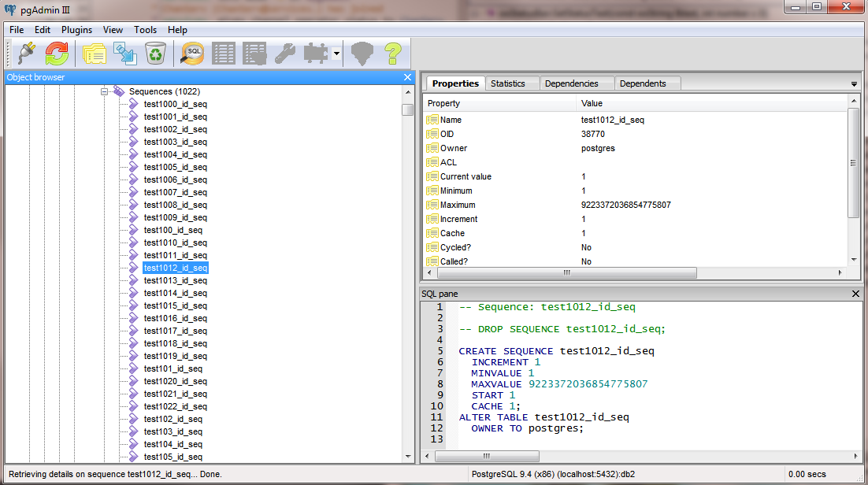The height and width of the screenshot is (485, 868).
Task: Click the Value column header
Action: pyautogui.click(x=711, y=103)
